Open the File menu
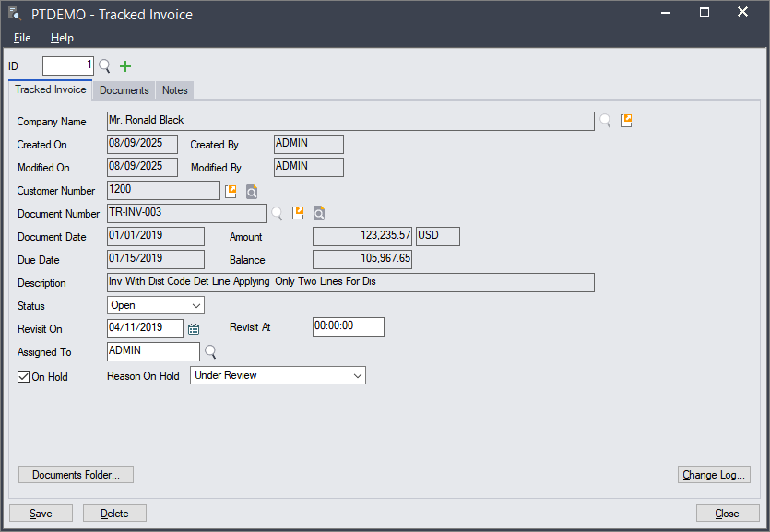Screen dimensions: 770x532 (x=22, y=38)
